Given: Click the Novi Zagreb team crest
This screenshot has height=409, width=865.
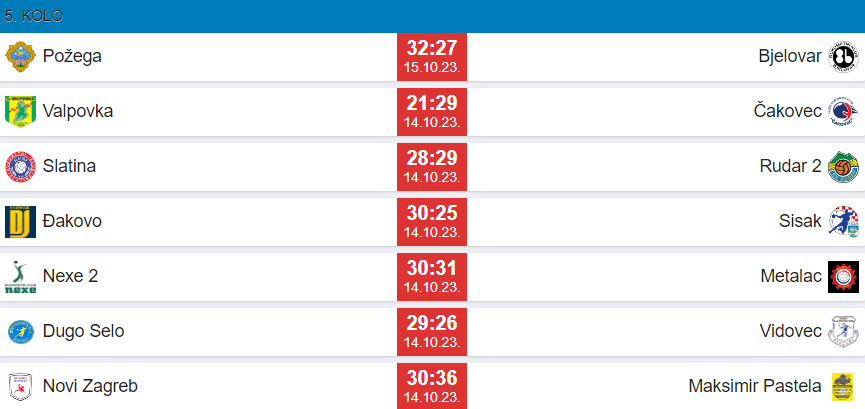Looking at the screenshot, I should 21,386.
